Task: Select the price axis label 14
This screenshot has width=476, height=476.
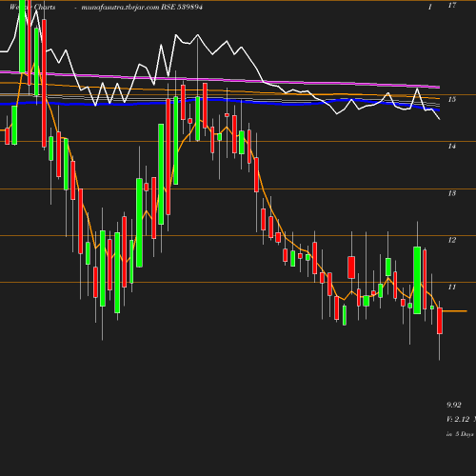Action: point(452,146)
